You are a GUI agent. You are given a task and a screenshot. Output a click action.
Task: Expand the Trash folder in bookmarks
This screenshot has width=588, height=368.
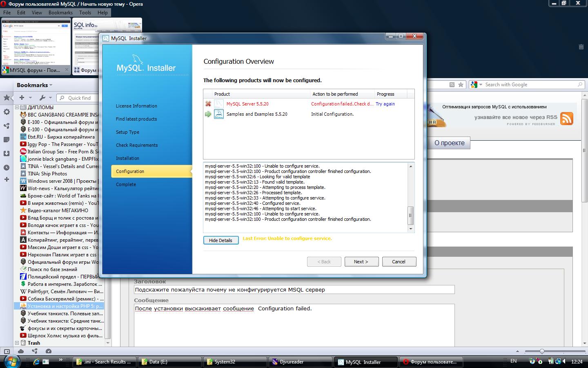[x=17, y=343]
